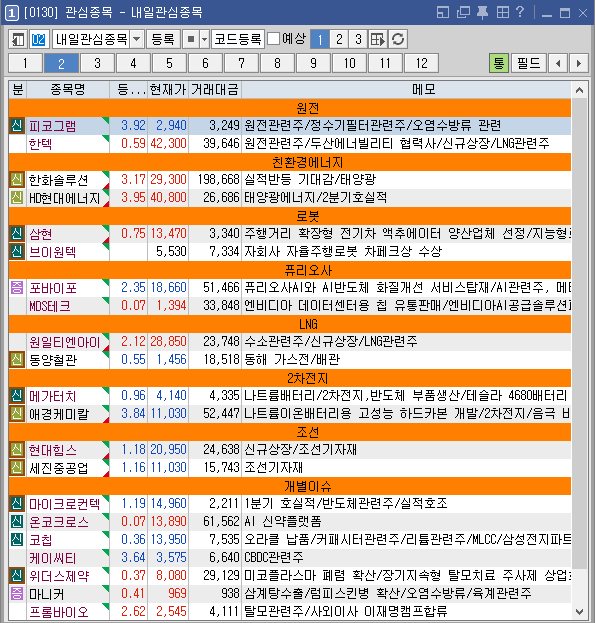Toggle the green 통 button
Screen dimensions: 595x623
pos(499,63)
